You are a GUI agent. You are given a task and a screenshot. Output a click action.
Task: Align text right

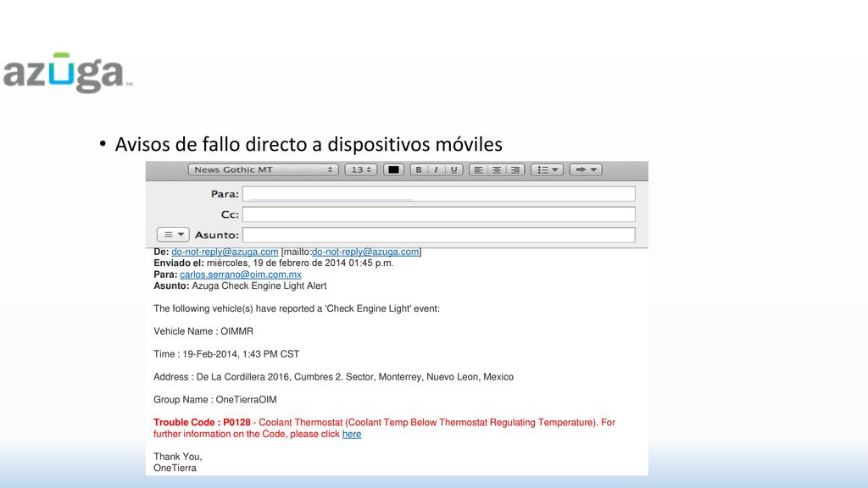[x=515, y=169]
